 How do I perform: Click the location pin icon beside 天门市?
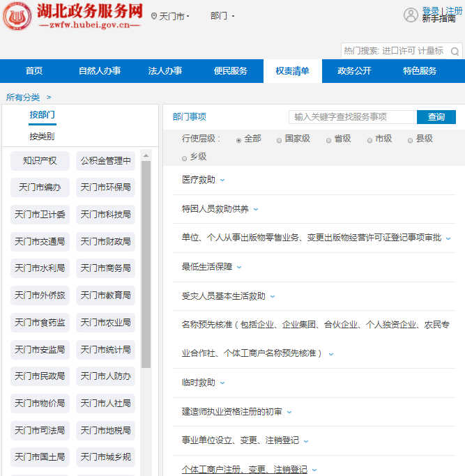pos(154,16)
